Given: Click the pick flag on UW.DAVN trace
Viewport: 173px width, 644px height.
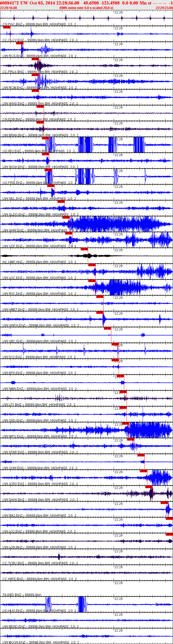Looking at the screenshot, I should point(149,487).
